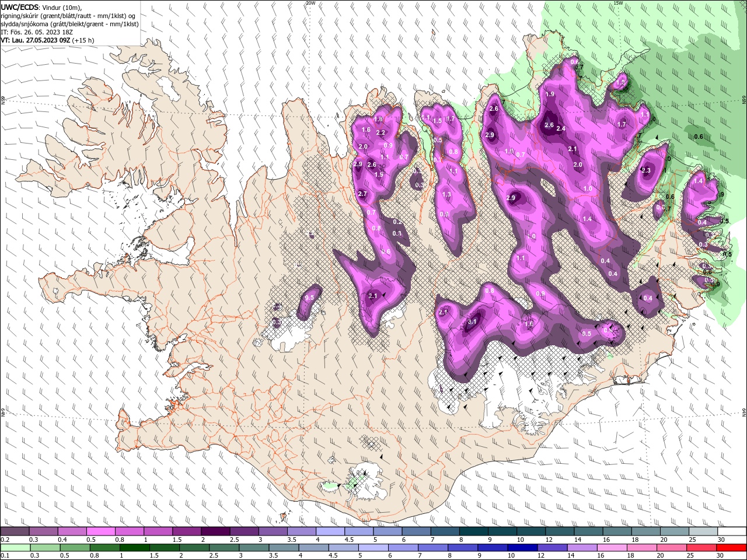The width and height of the screenshot is (747, 560).
Task: Select the bright pink snow swatch between 0.5 and 0.8
Action: coord(100,531)
